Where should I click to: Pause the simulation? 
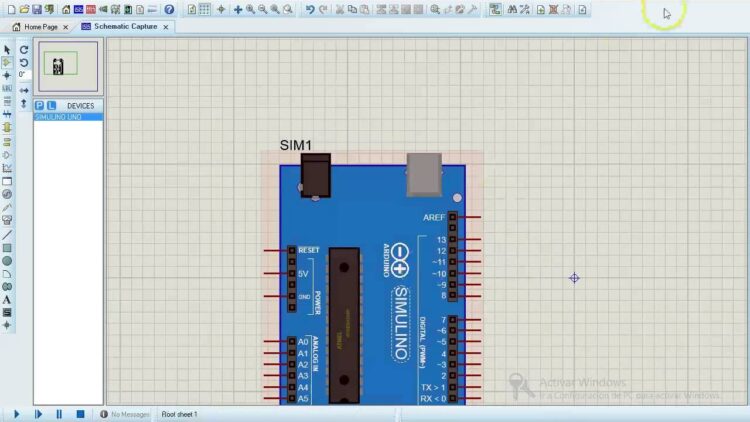pyautogui.click(x=59, y=414)
